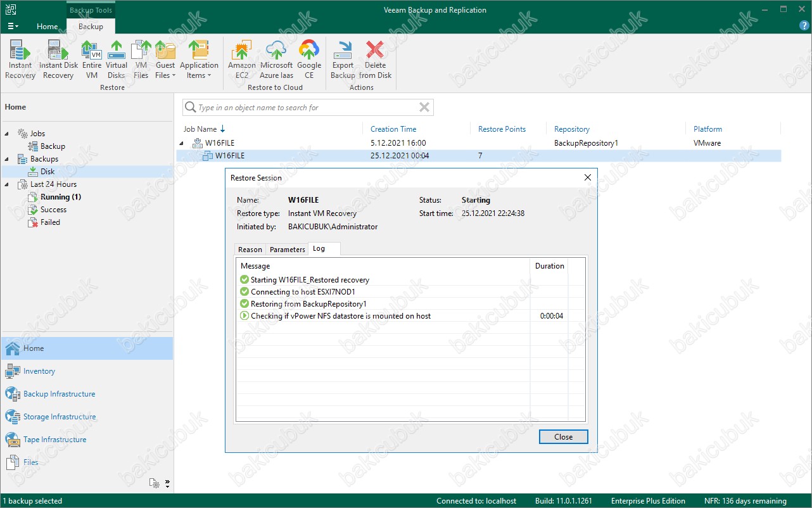The image size is (812, 508).
Task: Sort by Repository column header
Action: tap(571, 129)
